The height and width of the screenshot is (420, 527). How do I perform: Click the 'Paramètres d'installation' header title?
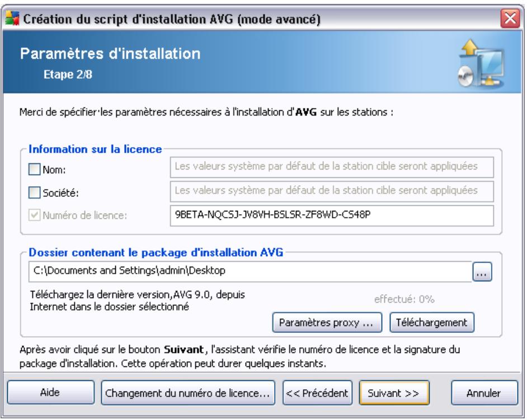point(110,54)
